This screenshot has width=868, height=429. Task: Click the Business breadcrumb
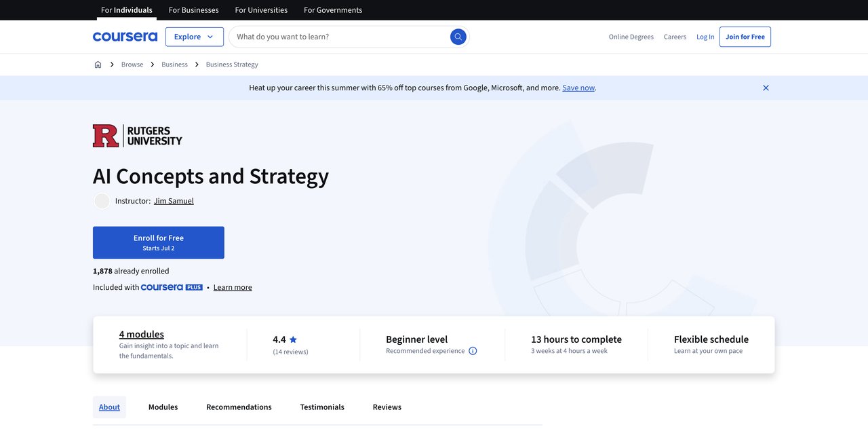(174, 64)
